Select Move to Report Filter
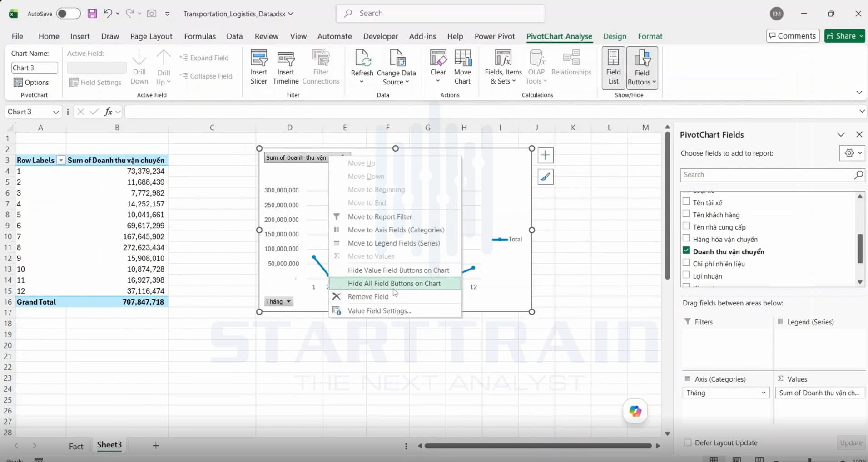Viewport: 868px width, 462px height. click(x=395, y=216)
